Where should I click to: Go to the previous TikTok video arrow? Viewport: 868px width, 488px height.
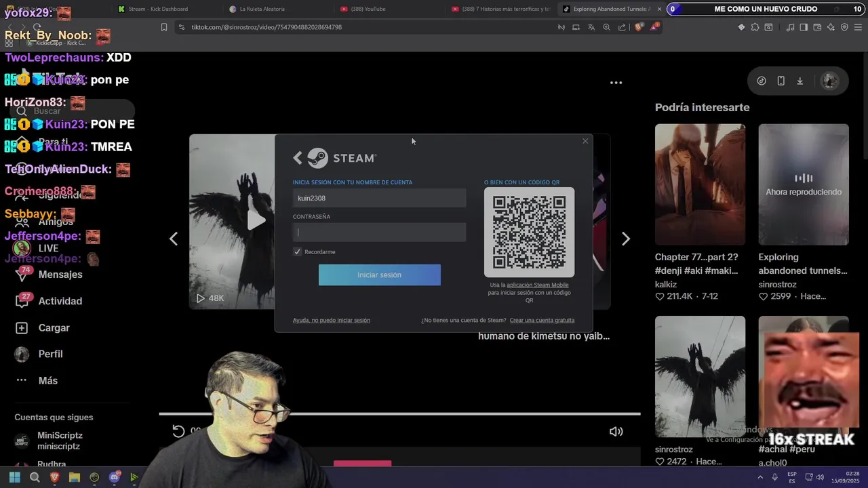click(174, 239)
